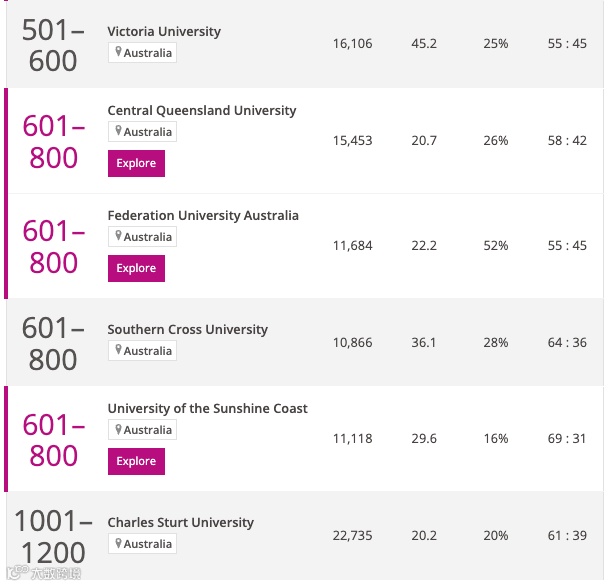Click the location pin under Federation University Australia
This screenshot has height=586, width=610.
click(118, 237)
